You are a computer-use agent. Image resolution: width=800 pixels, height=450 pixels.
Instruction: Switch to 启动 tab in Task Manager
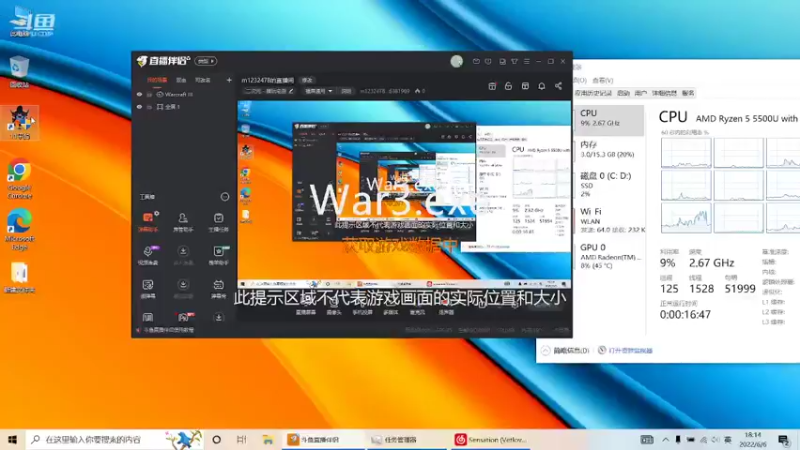(623, 93)
